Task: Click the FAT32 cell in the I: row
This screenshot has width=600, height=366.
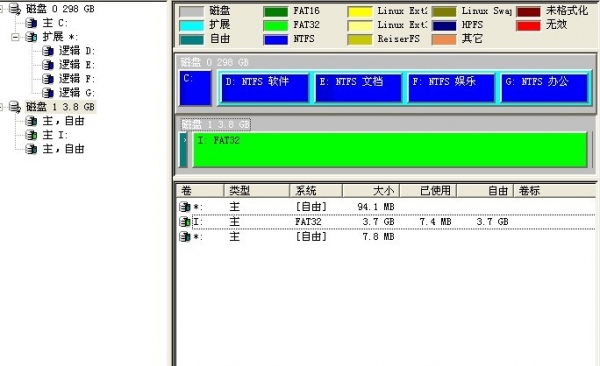Action: click(x=308, y=222)
